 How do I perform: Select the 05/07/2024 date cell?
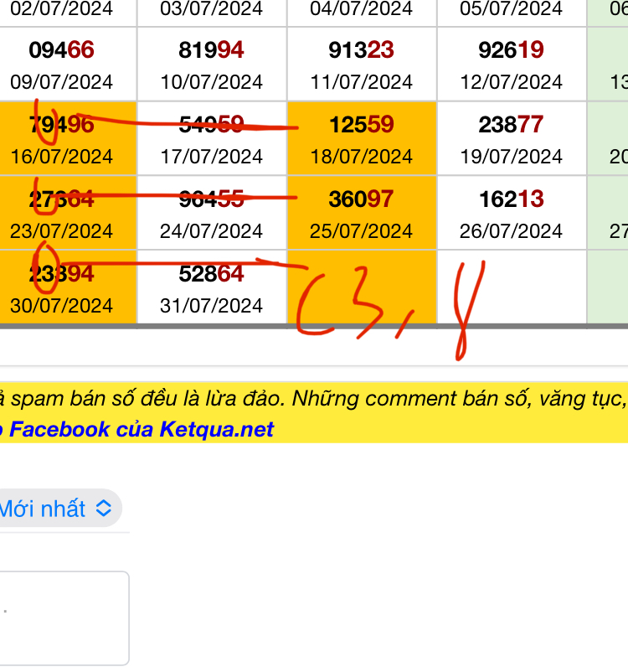coord(511,10)
